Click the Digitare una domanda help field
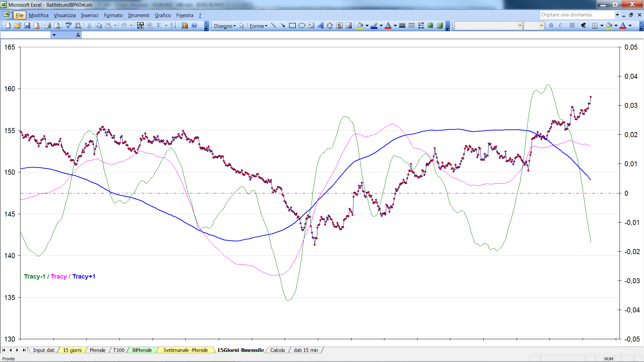644x362 pixels. click(x=577, y=15)
